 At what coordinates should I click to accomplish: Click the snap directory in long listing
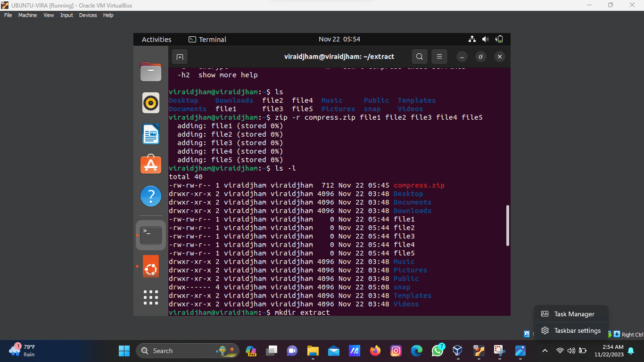pyautogui.click(x=402, y=287)
